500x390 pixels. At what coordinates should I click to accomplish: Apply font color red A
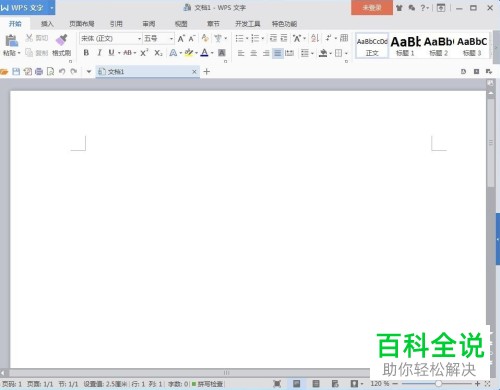coord(204,52)
